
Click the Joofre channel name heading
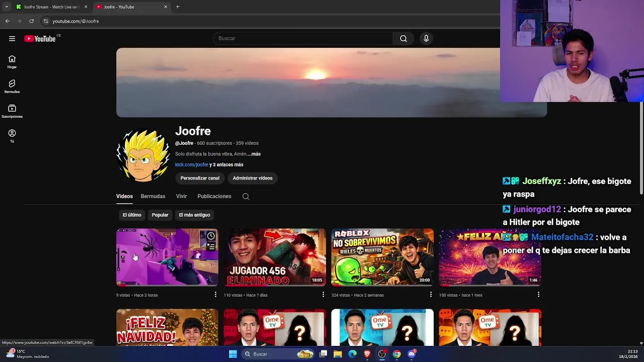click(193, 131)
